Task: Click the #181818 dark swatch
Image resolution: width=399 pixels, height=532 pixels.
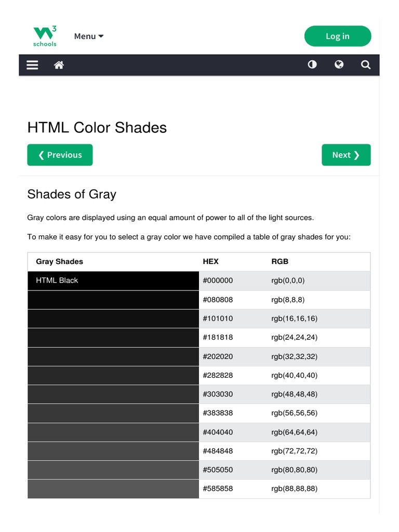Action: 113,338
